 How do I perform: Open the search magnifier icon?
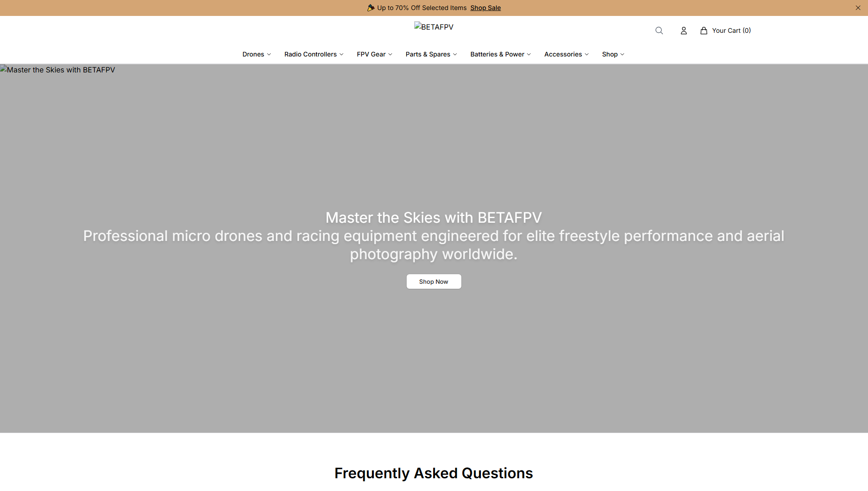coord(659,31)
